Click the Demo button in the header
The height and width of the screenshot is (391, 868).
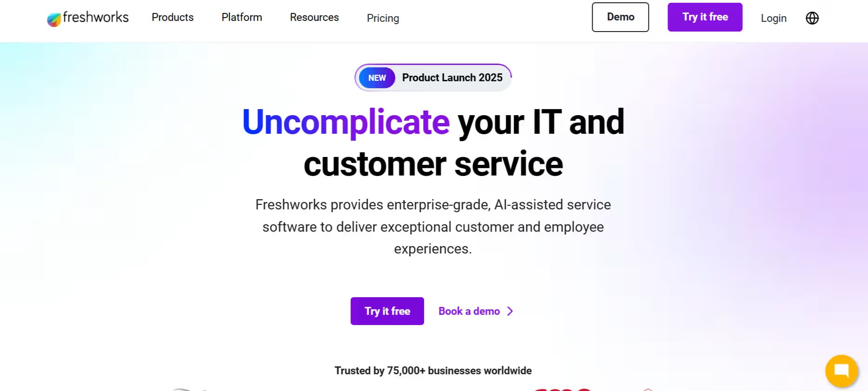(x=620, y=17)
